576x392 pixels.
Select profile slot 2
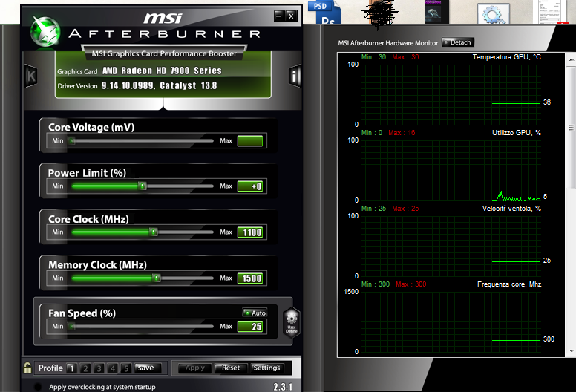(x=85, y=368)
